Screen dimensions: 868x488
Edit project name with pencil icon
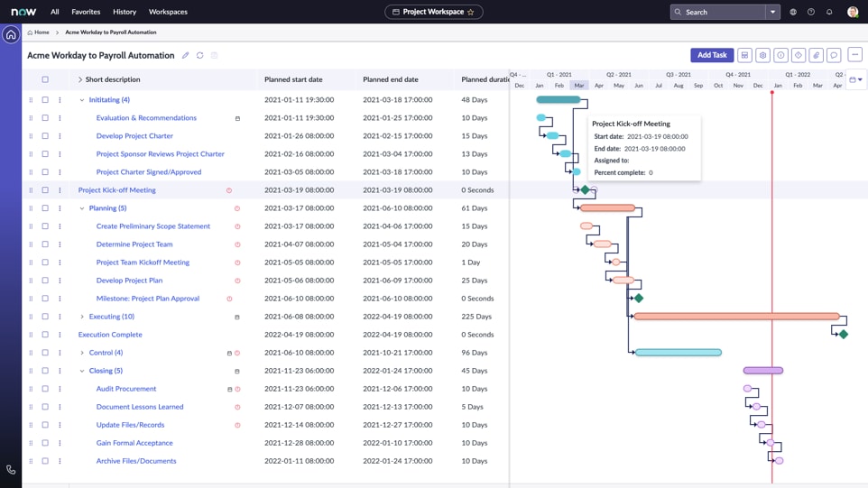point(186,55)
